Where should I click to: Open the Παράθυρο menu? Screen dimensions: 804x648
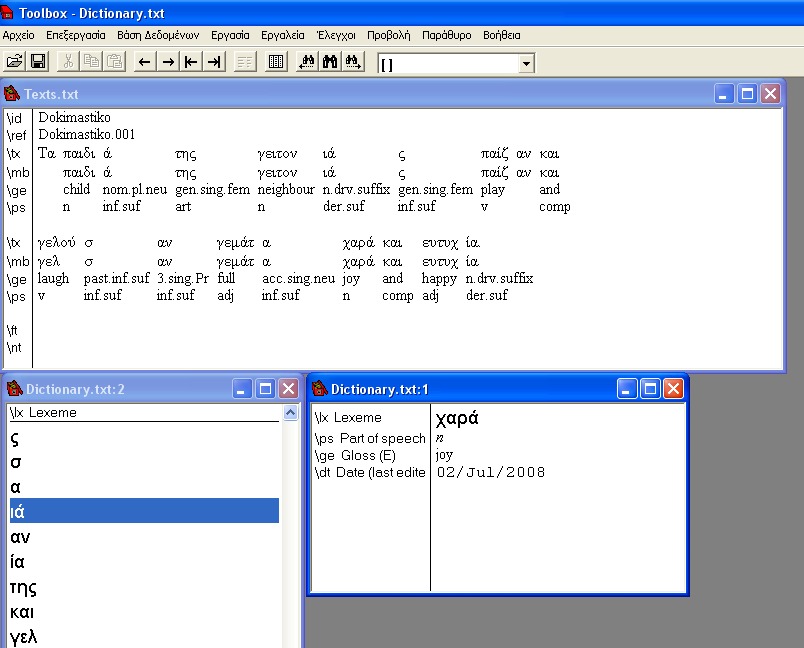[x=447, y=35]
